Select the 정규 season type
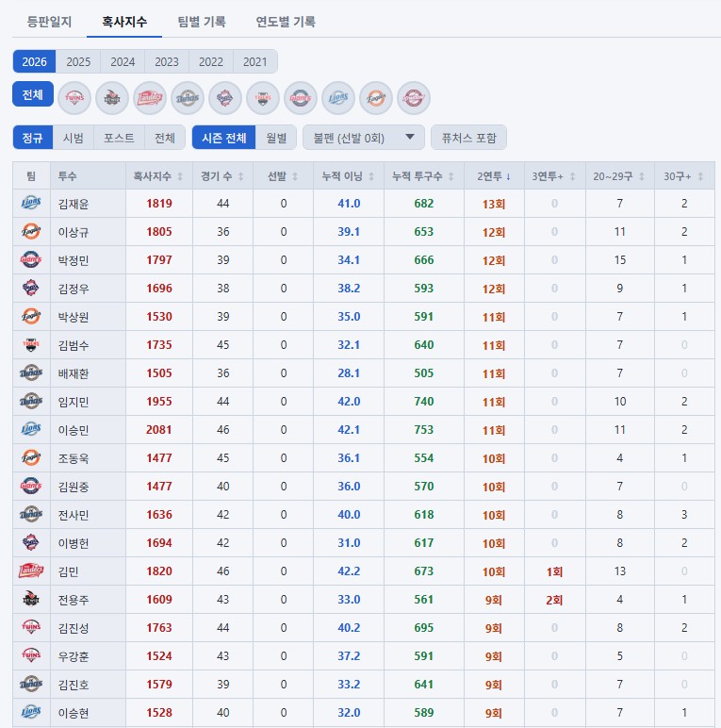Image resolution: width=721 pixels, height=728 pixels. [x=32, y=138]
